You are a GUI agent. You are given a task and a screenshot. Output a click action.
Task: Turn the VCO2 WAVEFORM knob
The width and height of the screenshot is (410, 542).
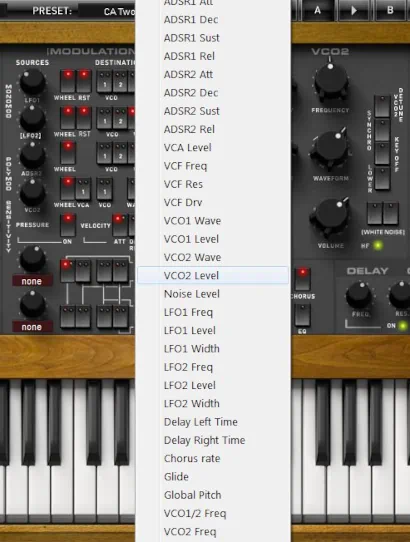coord(331,149)
